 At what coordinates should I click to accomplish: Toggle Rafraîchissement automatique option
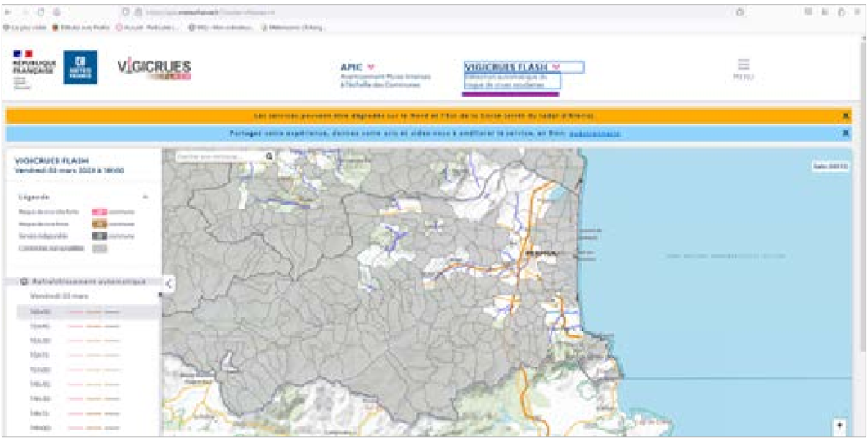tap(25, 281)
